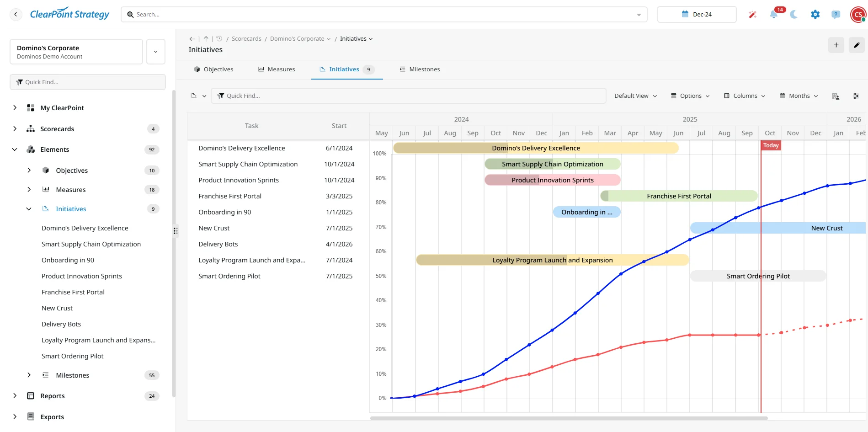Open the Gantt display settings sliders icon
The width and height of the screenshot is (868, 432).
tap(857, 96)
